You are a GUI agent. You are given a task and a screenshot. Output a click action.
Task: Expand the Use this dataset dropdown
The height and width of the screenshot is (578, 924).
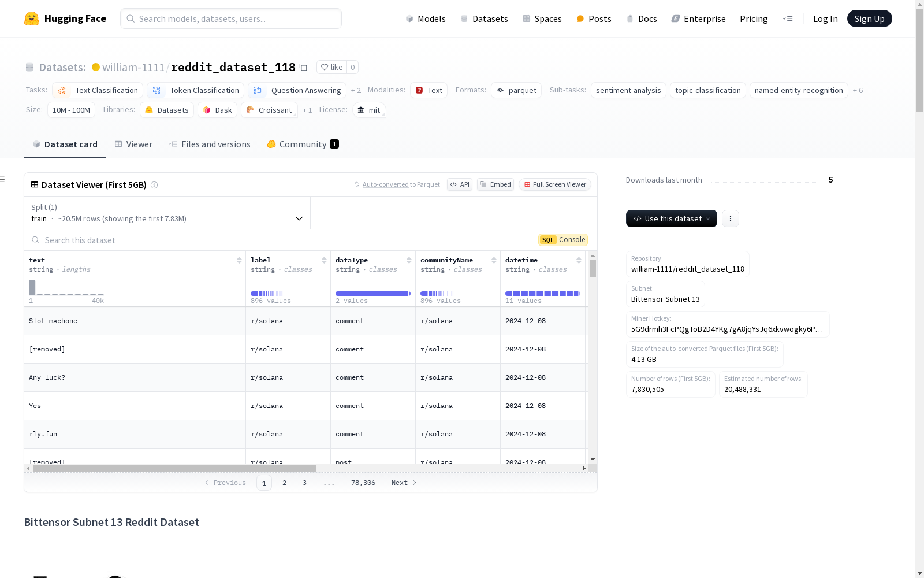(x=672, y=218)
